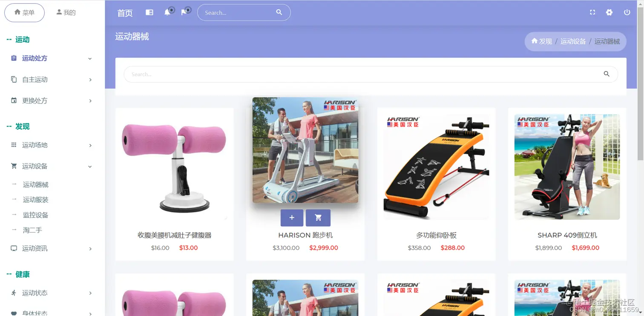Click the magnifier icon in product search bar
644x316 pixels.
tap(607, 74)
